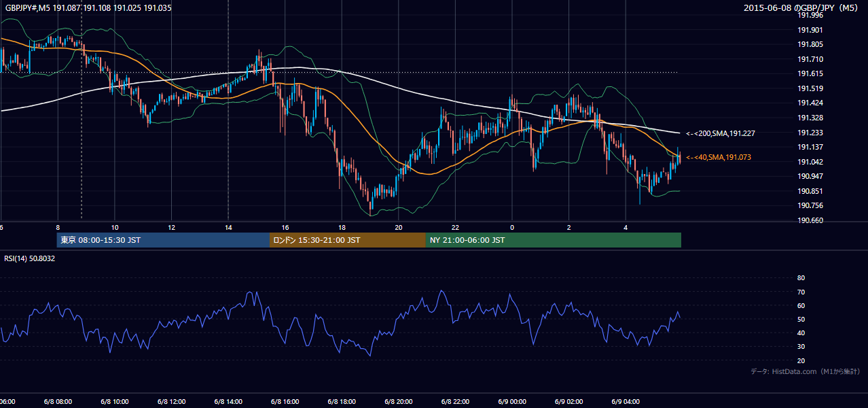The width and height of the screenshot is (868, 408).
Task: Click hour label 2 under price chart
Action: click(x=568, y=227)
